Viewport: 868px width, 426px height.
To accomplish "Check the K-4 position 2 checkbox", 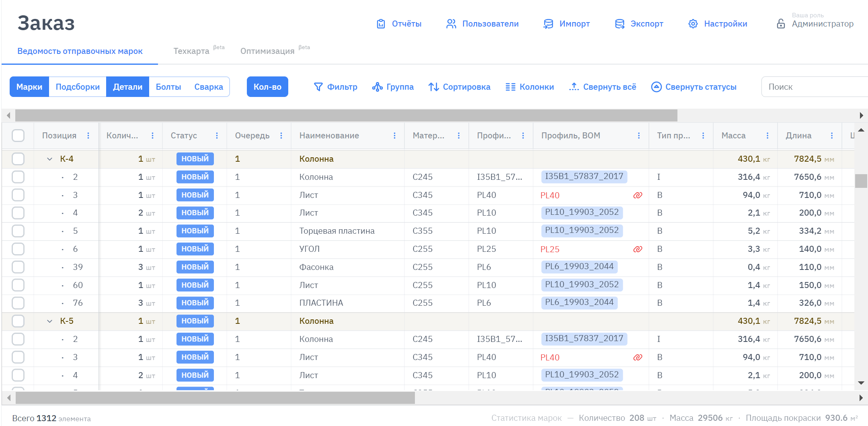I will tap(18, 177).
